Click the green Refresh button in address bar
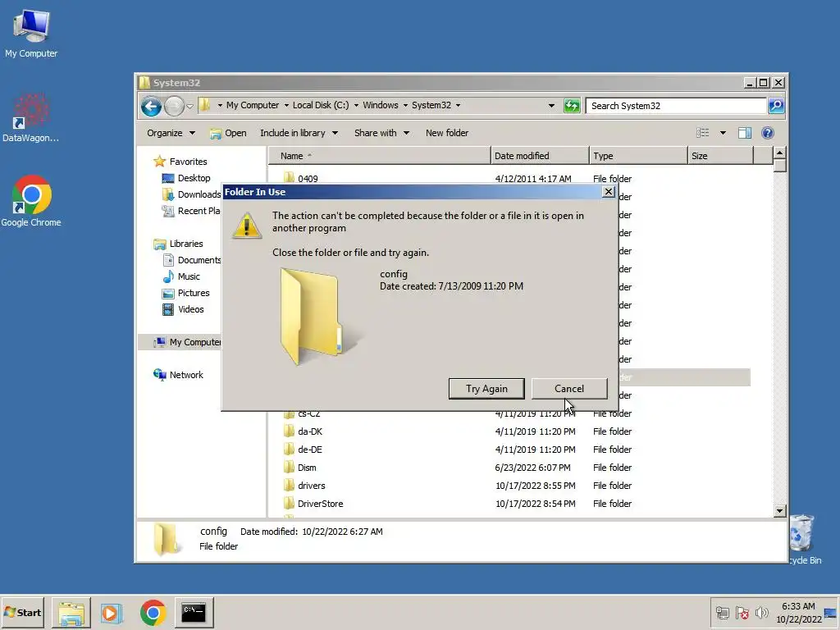 coord(572,106)
